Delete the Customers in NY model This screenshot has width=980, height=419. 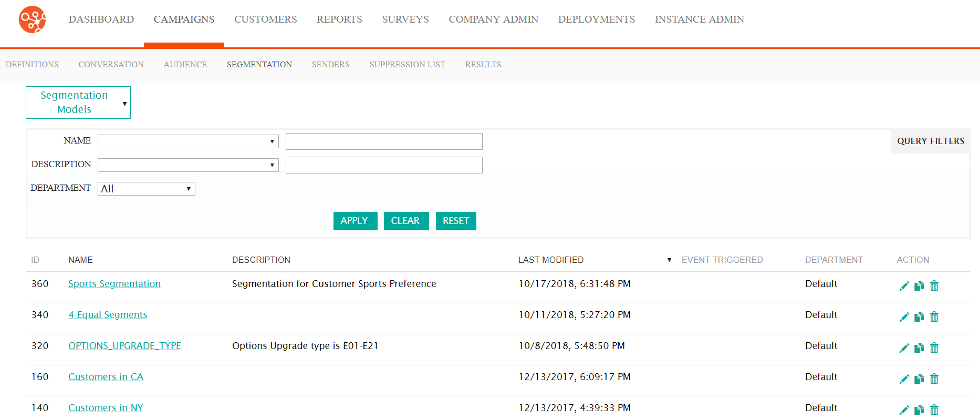pyautogui.click(x=934, y=410)
